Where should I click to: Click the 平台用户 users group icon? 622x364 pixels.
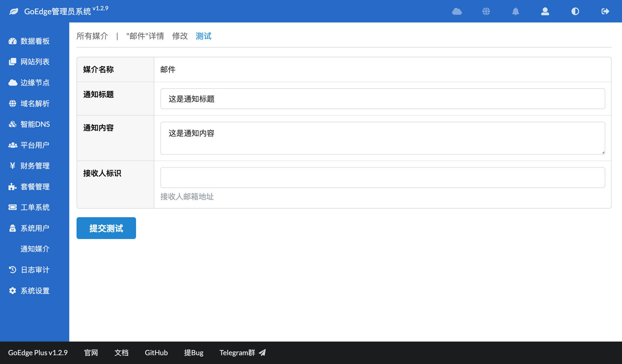12,145
